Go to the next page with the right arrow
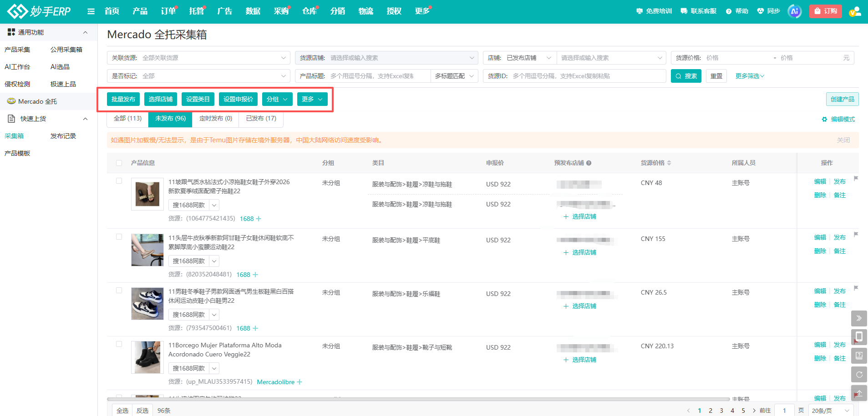Viewport: 868px width, 416px height. [754, 411]
